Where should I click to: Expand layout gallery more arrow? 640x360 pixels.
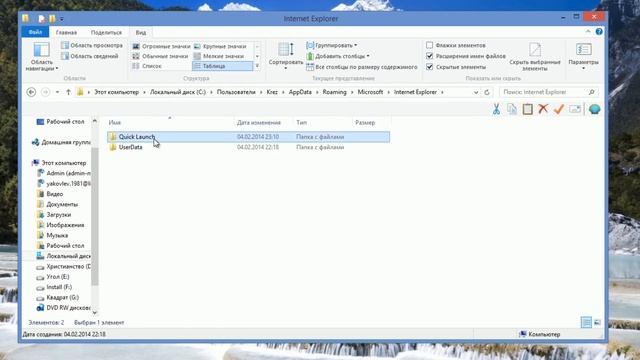257,66
